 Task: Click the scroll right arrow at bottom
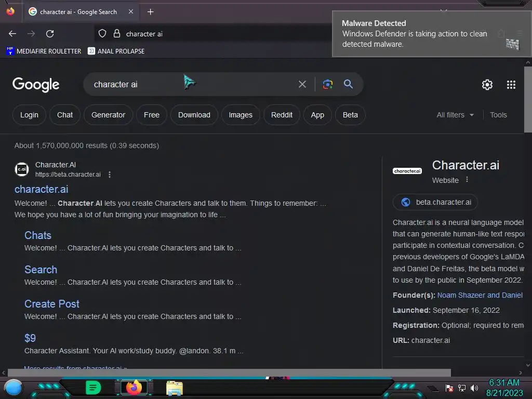(521, 373)
